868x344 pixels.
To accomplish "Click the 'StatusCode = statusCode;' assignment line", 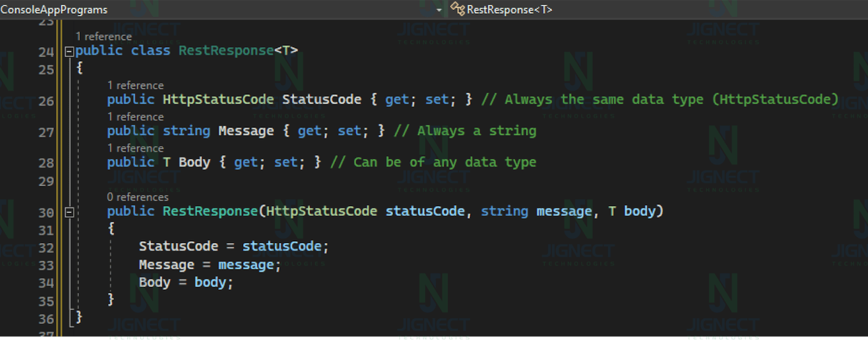I will (234, 246).
